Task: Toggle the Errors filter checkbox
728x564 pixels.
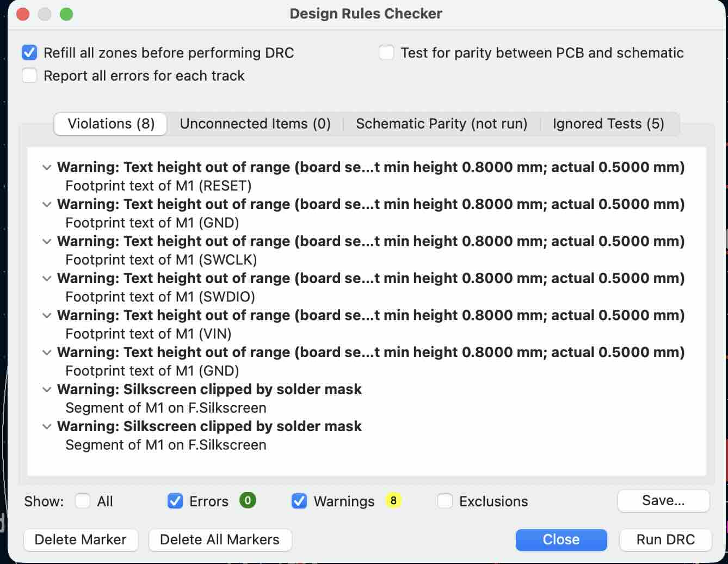Action: tap(175, 501)
